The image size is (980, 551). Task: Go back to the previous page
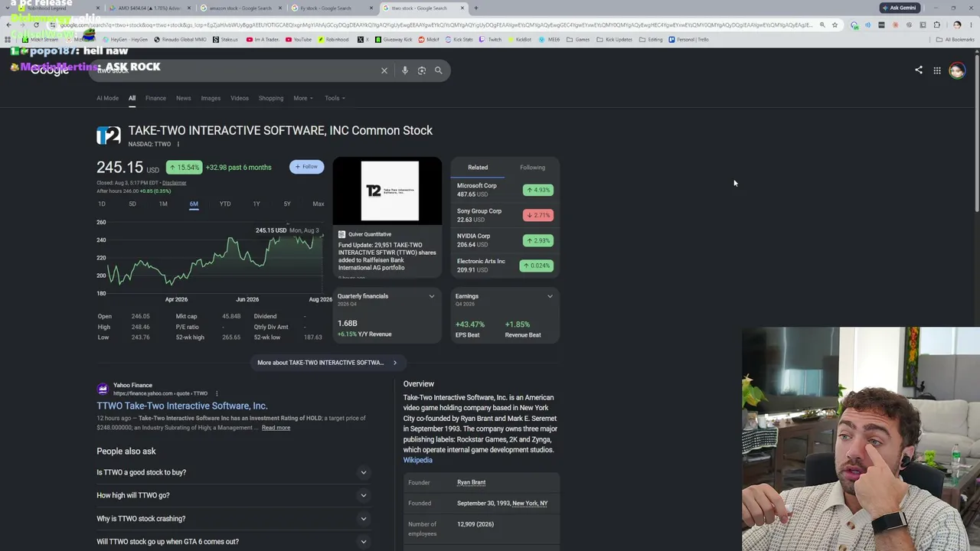tap(8, 25)
